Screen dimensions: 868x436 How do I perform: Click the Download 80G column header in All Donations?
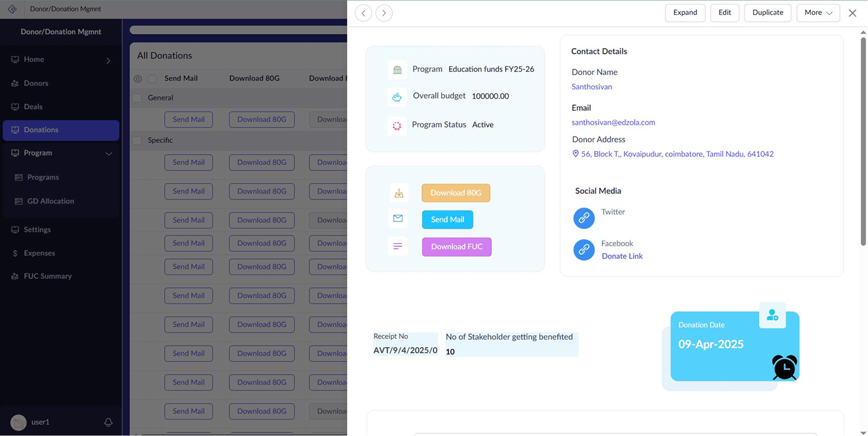point(254,78)
